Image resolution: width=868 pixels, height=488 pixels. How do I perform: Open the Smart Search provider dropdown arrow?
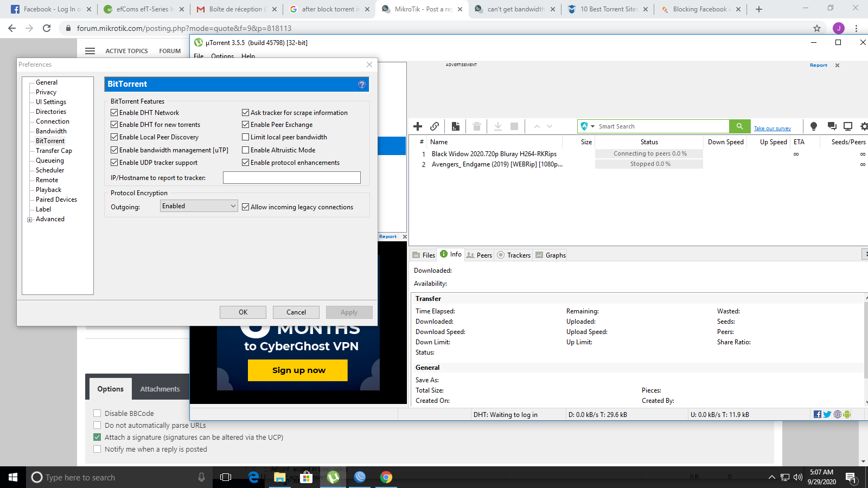pos(592,126)
